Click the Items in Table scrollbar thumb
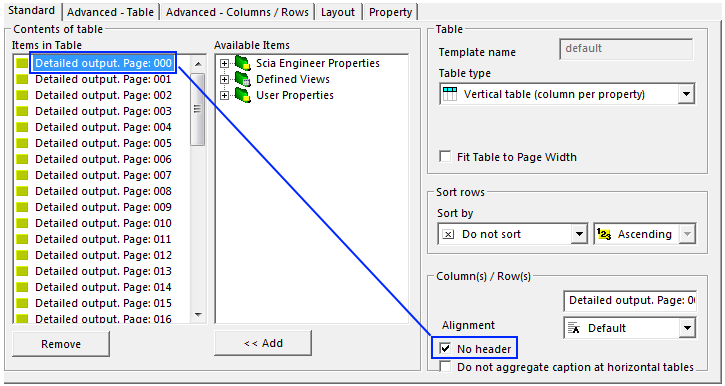 (x=198, y=109)
